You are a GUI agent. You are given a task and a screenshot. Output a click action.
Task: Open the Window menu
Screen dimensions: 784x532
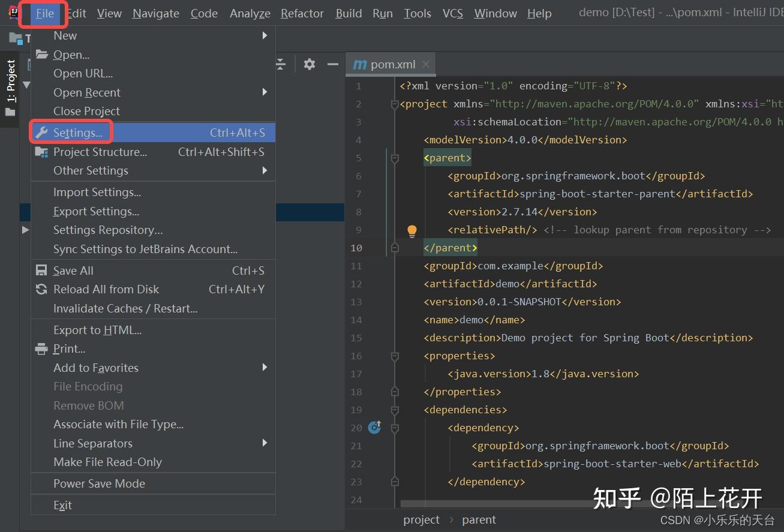click(495, 13)
